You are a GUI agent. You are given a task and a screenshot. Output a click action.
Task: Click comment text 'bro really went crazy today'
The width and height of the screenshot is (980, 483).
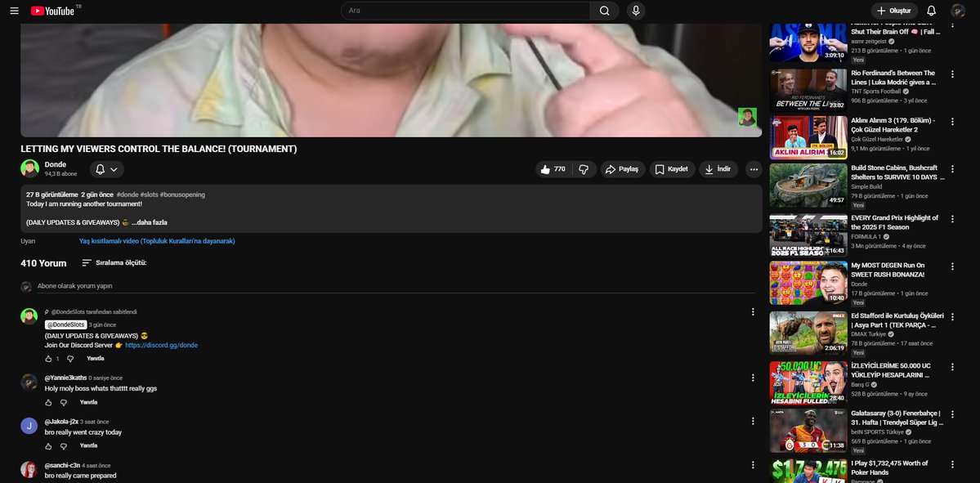pyautogui.click(x=83, y=432)
